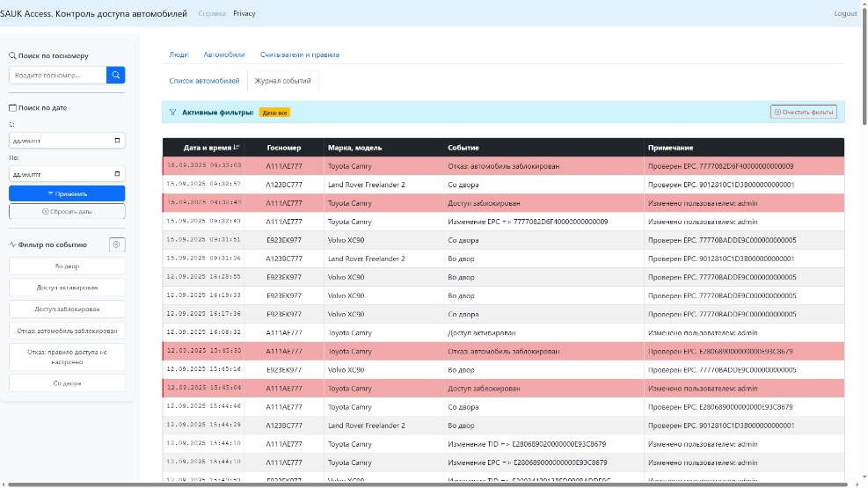Screen dimensions: 868x488
Task: Apply date filter with 'Применить' button
Action: pyautogui.click(x=67, y=193)
